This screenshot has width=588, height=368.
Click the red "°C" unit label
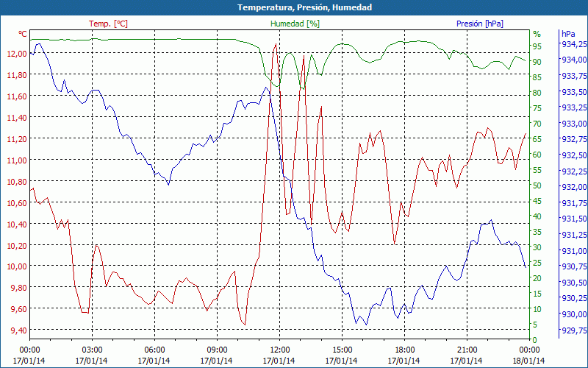tap(23, 34)
